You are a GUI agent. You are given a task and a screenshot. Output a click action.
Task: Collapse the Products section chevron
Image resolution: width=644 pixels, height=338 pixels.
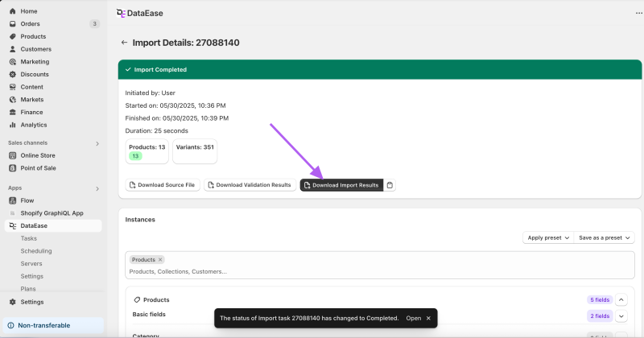(x=621, y=300)
